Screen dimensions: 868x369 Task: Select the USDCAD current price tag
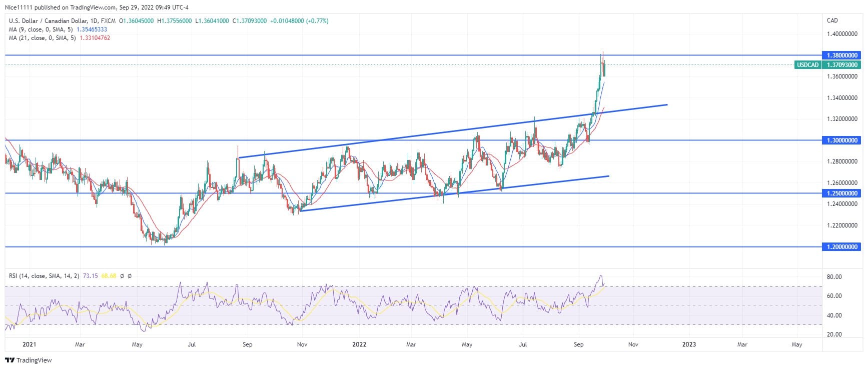pyautogui.click(x=807, y=65)
